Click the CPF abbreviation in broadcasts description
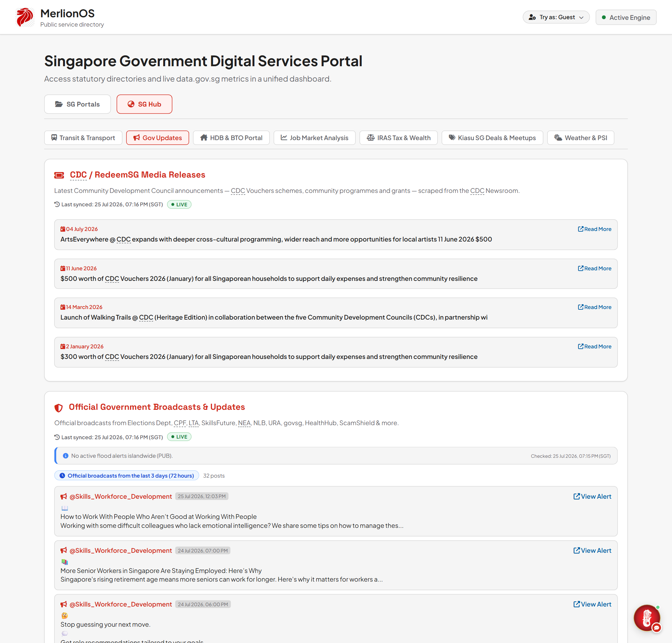Image resolution: width=672 pixels, height=643 pixels. point(180,423)
